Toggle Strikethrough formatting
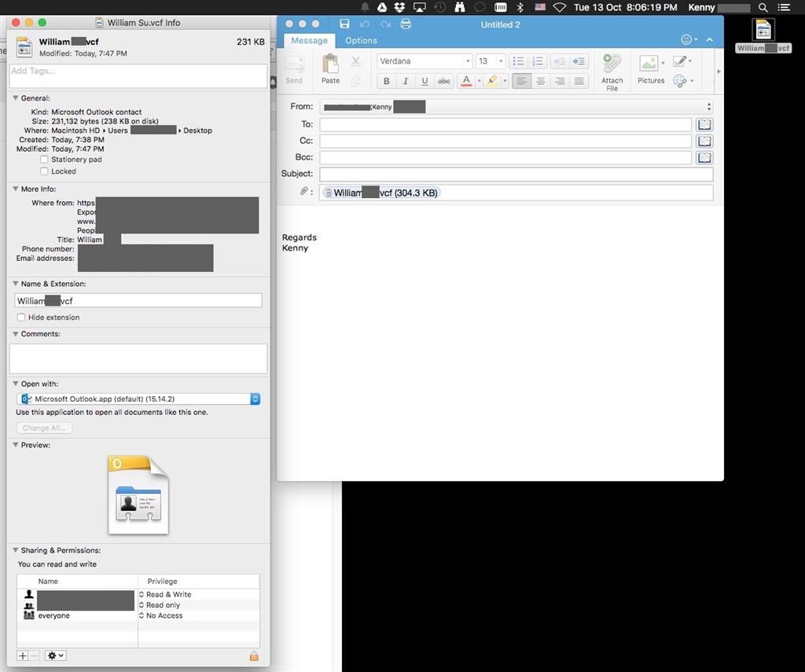Viewport: 805px width, 672px height. 444,81
